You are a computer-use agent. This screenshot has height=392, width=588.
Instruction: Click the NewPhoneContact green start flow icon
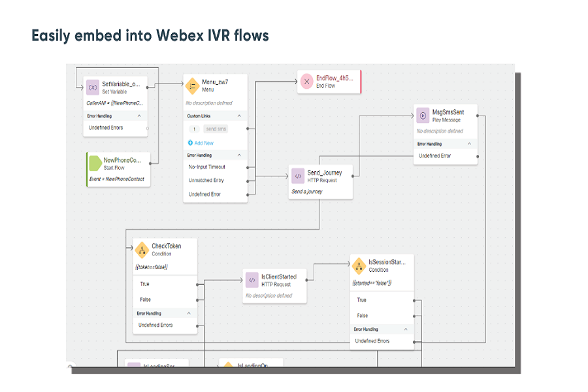tap(95, 163)
